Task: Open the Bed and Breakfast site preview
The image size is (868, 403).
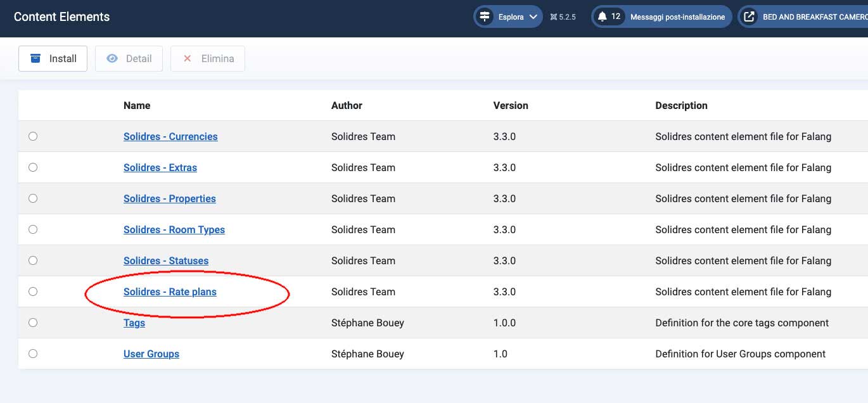Action: pos(814,17)
